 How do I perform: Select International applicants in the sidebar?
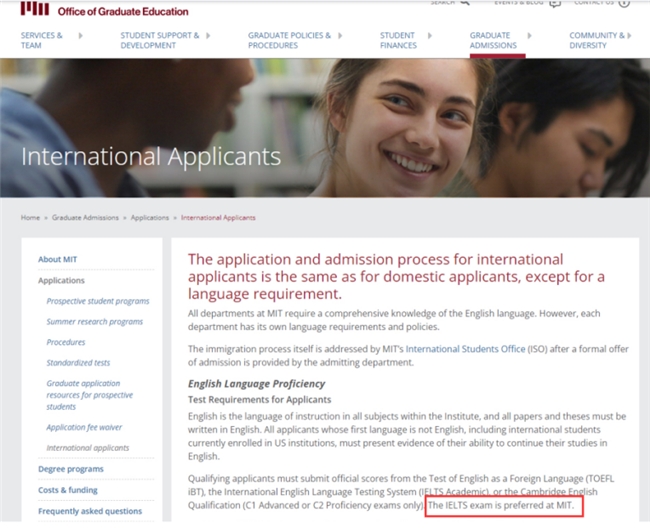(x=88, y=448)
